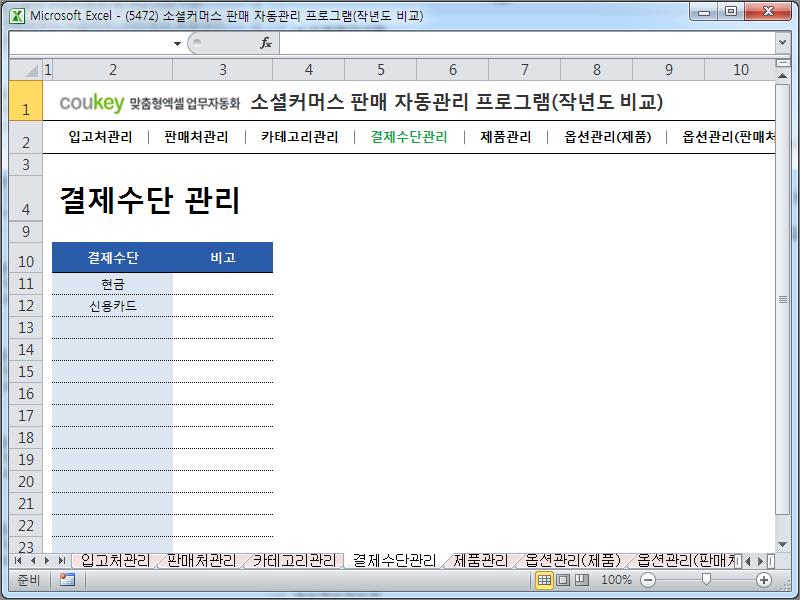Click the fx insert function icon
Viewport: 800px width, 600px height.
266,43
